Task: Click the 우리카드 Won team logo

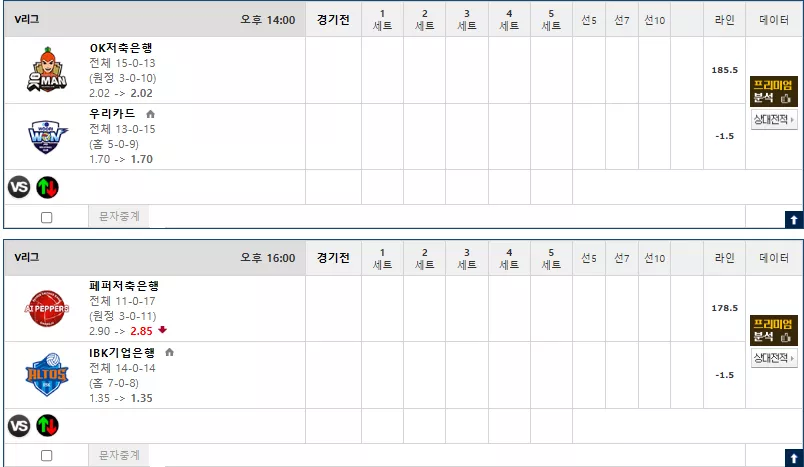Action: (47, 136)
